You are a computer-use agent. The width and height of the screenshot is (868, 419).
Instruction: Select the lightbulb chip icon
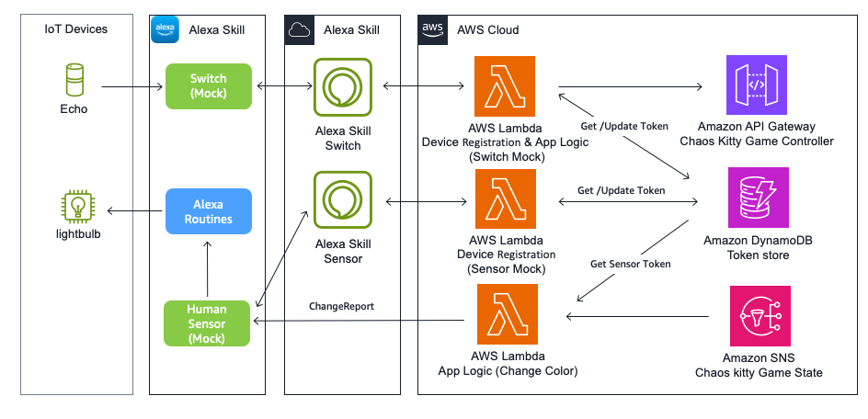pyautogui.click(x=75, y=205)
